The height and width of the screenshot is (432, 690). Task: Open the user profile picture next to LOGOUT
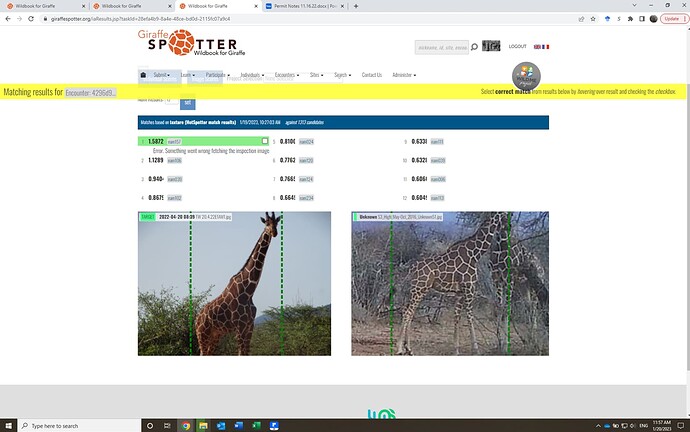tap(491, 46)
